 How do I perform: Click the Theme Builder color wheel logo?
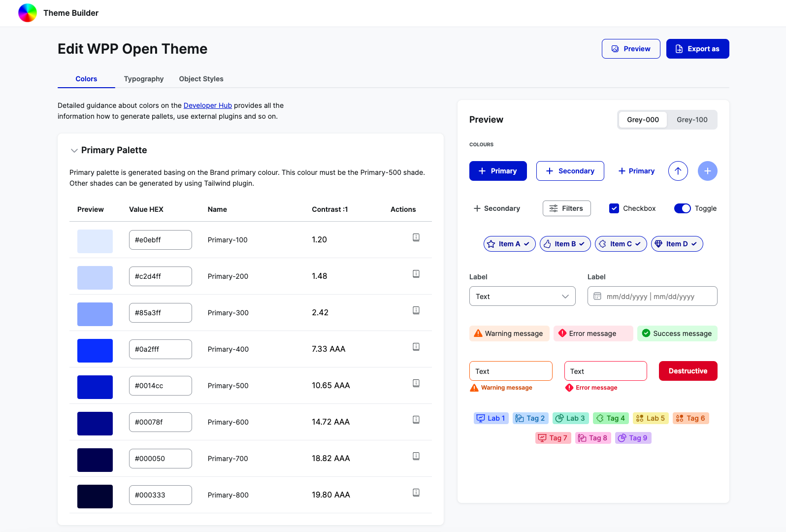[28, 13]
